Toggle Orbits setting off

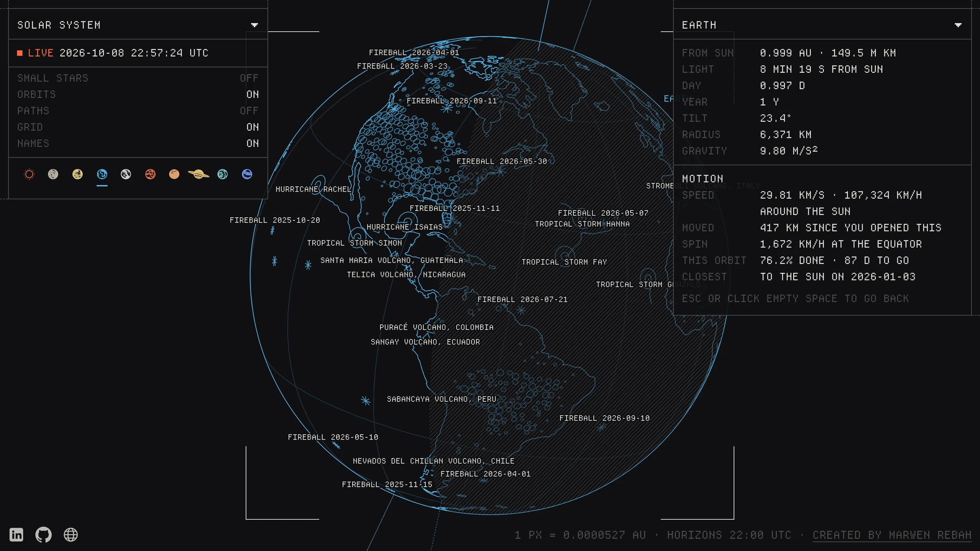tap(138, 95)
